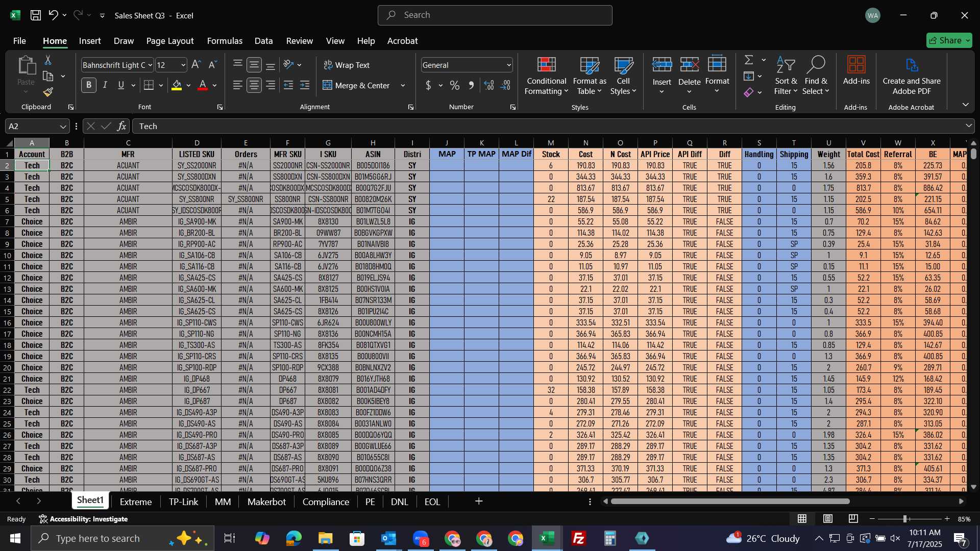The height and width of the screenshot is (551, 980).
Task: Switch to the TP-Link sheet tab
Action: pos(183,502)
